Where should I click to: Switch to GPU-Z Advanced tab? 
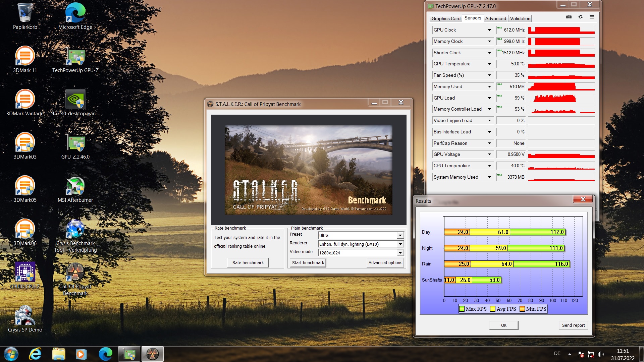(x=495, y=18)
